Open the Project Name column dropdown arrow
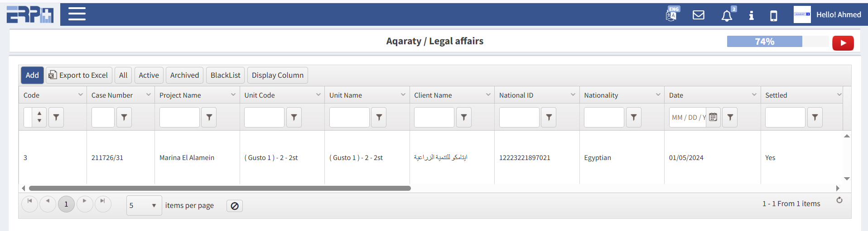868x231 pixels. pyautogui.click(x=233, y=95)
